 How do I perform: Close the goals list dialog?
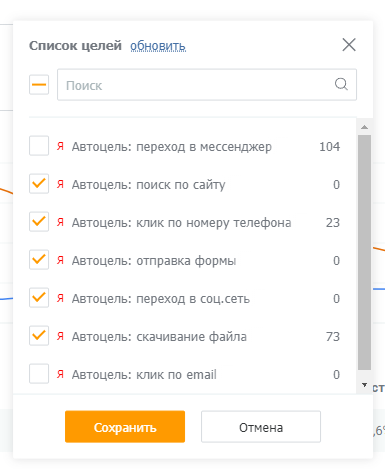349,45
